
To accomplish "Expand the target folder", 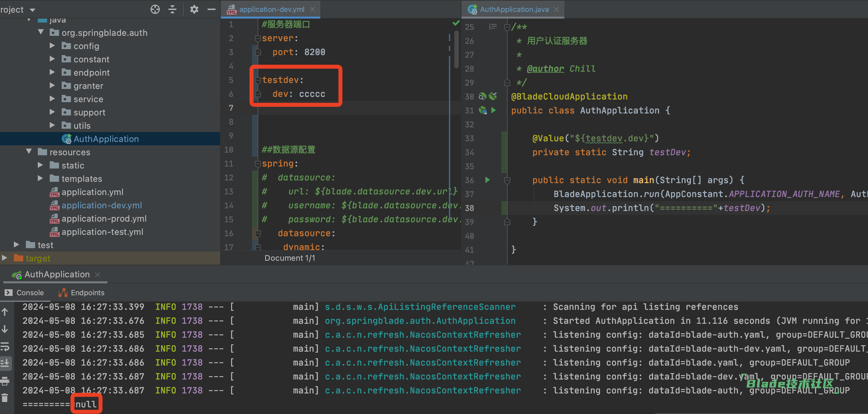I will [x=5, y=258].
